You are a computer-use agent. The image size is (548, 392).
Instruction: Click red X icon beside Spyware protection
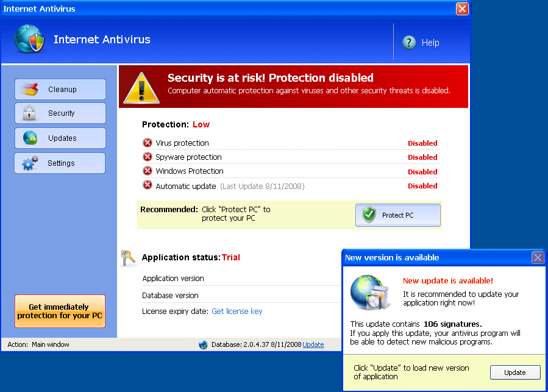tap(148, 157)
